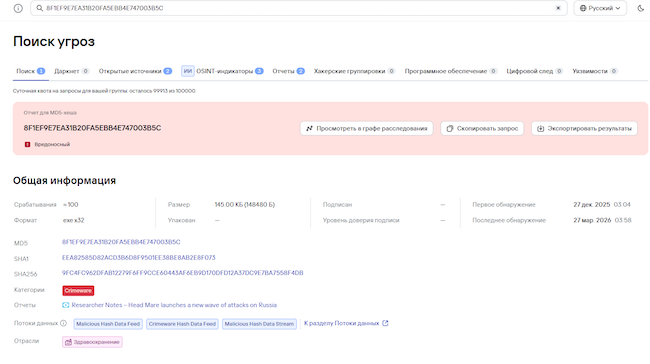Viewport: 650px width, 364px height.
Task: Focus the hash search input field
Action: click(x=298, y=8)
